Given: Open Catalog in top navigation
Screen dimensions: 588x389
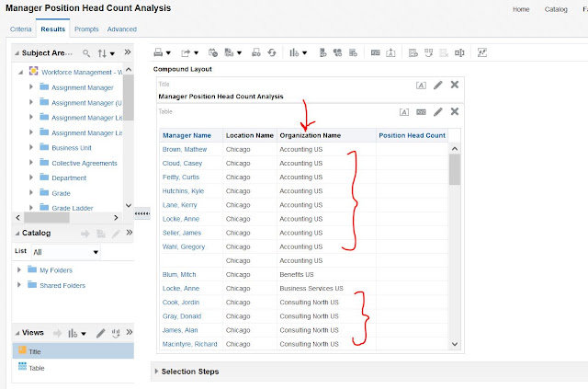Looking at the screenshot, I should [556, 9].
